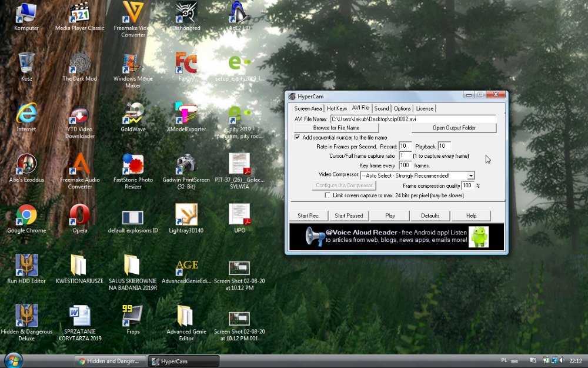This screenshot has height=368, width=588.
Task: Open Google Chrome
Action: coord(26,215)
